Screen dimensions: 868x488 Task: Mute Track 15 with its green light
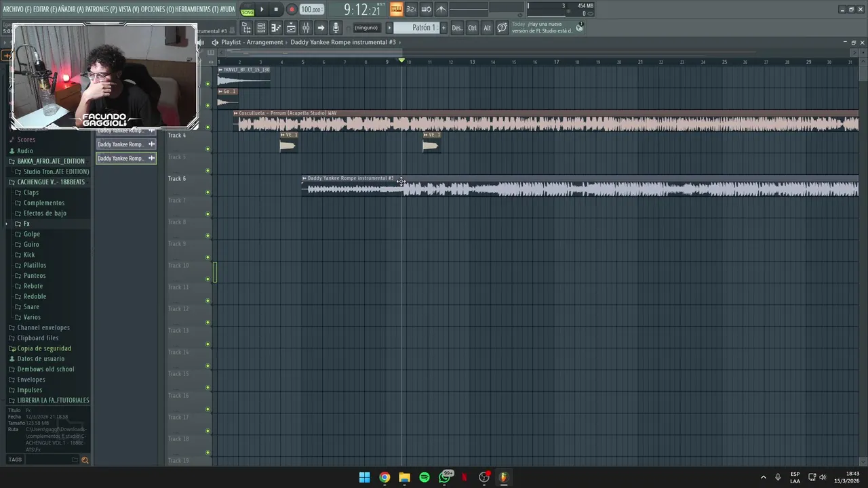[208, 388]
